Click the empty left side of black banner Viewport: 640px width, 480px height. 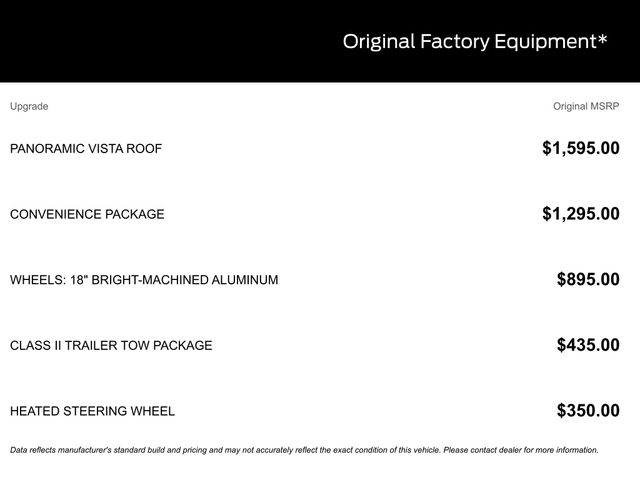coord(150,41)
